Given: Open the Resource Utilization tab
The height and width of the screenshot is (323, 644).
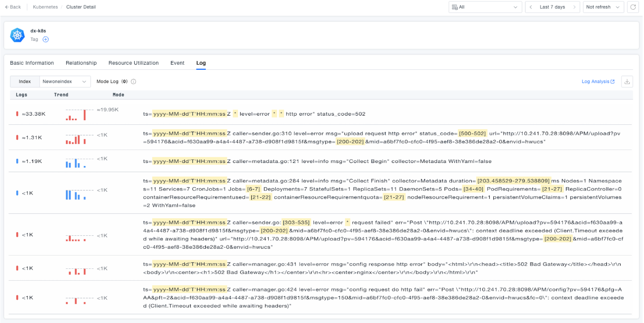Looking at the screenshot, I should pyautogui.click(x=133, y=63).
